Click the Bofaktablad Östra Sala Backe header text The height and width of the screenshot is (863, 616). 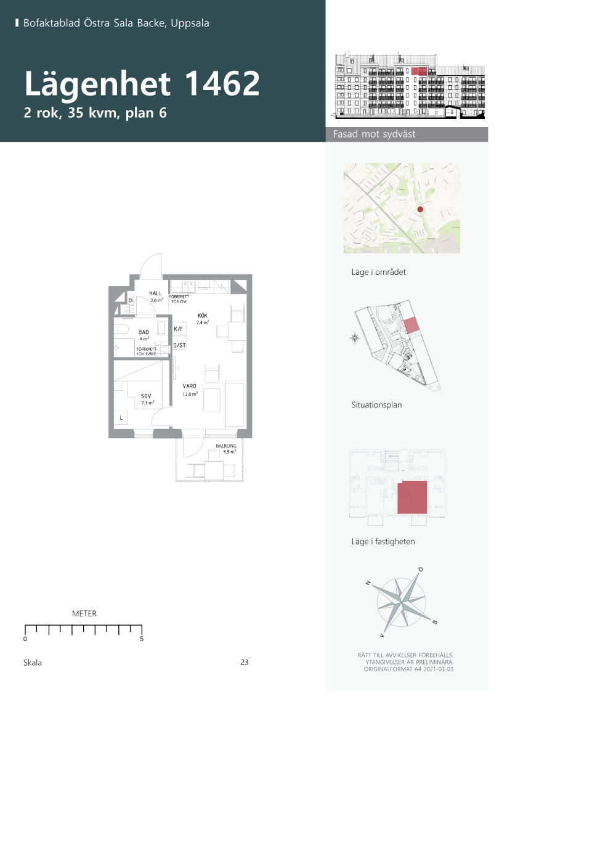coord(116,23)
